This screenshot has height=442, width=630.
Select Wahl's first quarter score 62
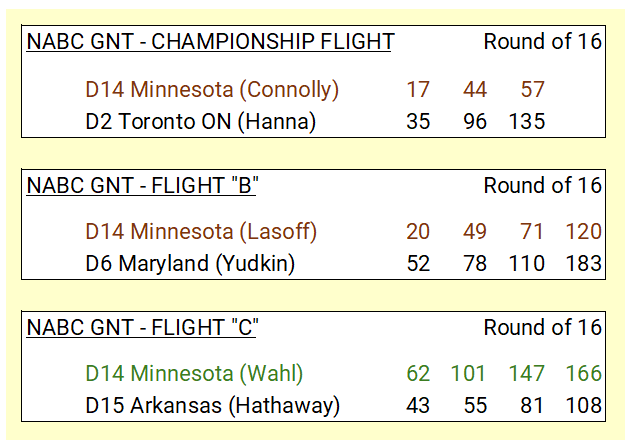pyautogui.click(x=418, y=374)
